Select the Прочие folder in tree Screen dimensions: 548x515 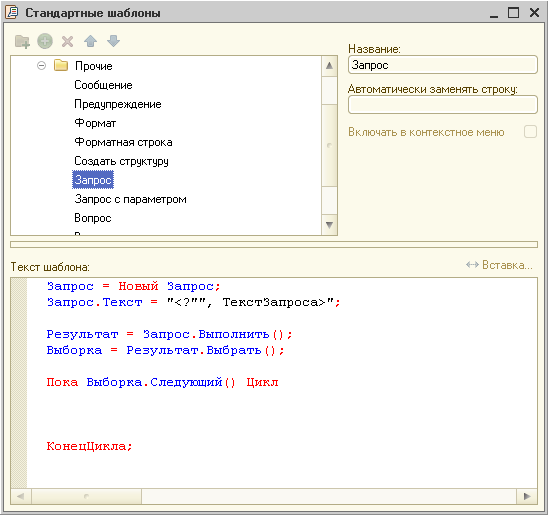94,66
